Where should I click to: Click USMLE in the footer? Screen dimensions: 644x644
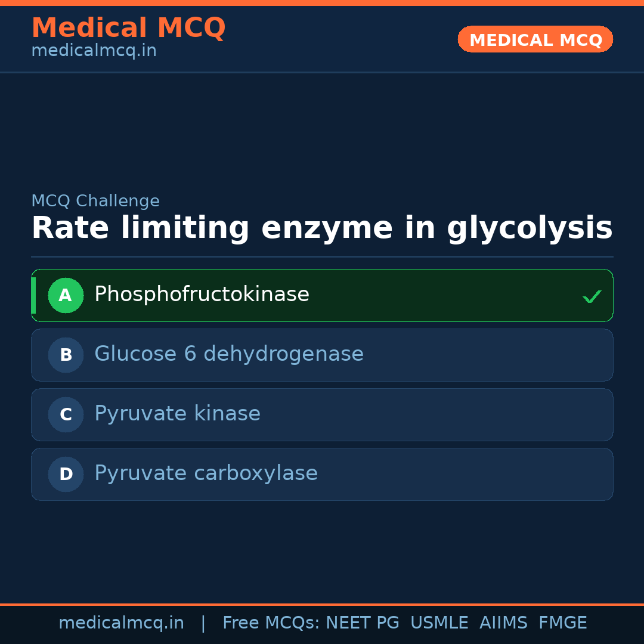pyautogui.click(x=439, y=623)
